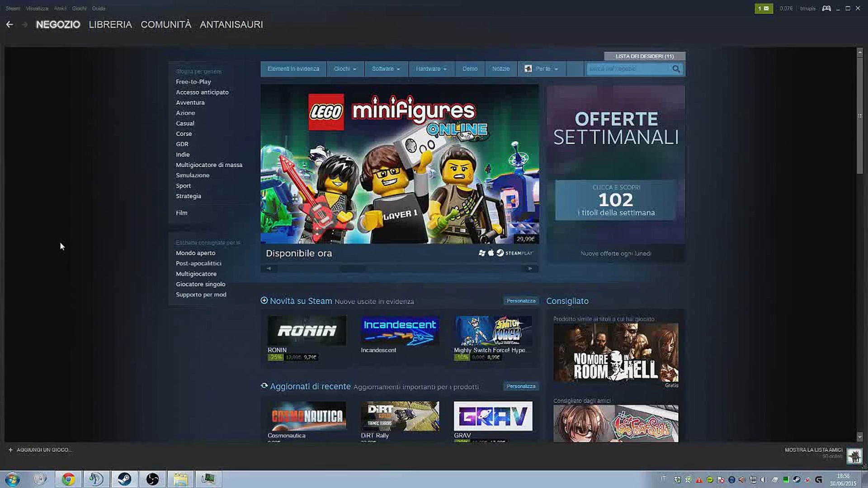The image size is (868, 488).
Task: Open the Visualizza menu
Action: pos(37,9)
